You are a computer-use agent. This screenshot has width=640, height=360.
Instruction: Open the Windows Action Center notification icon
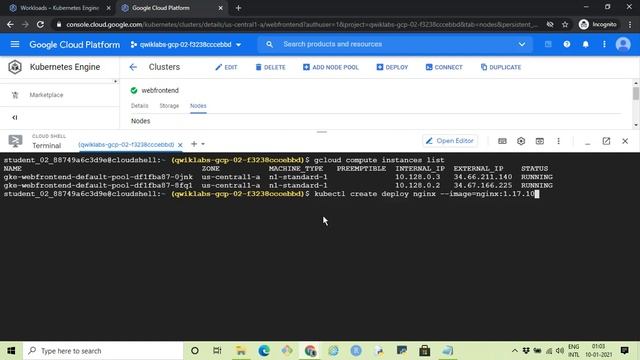click(624, 350)
